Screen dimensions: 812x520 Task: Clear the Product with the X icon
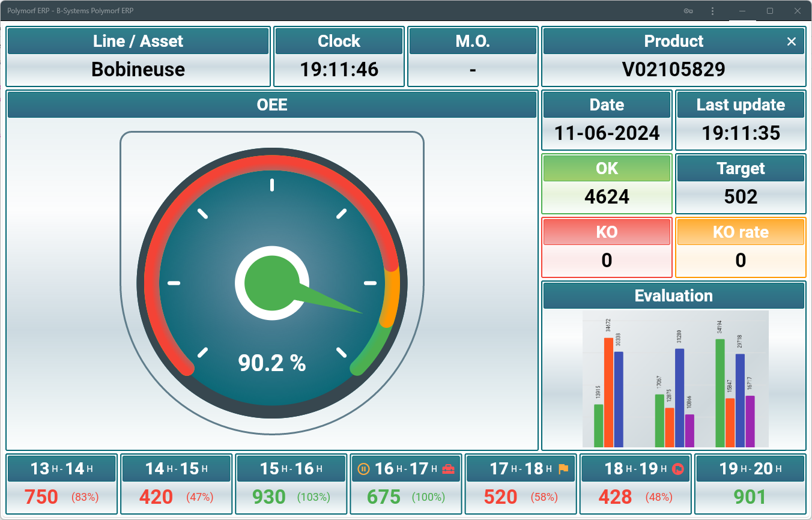point(792,41)
